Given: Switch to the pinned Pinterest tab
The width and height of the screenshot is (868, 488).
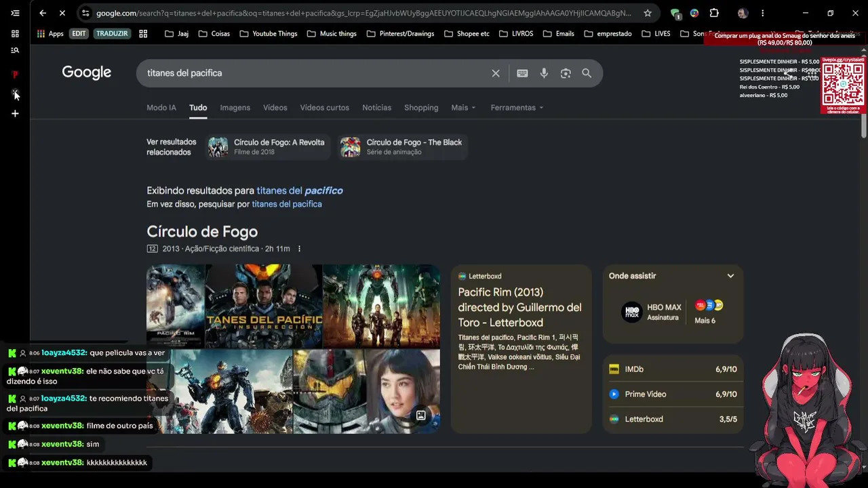Looking at the screenshot, I should (x=15, y=75).
